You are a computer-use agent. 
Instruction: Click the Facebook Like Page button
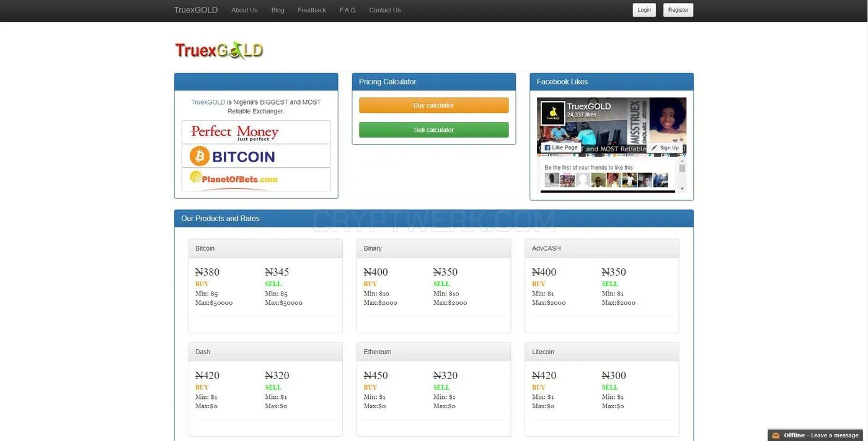(x=560, y=147)
